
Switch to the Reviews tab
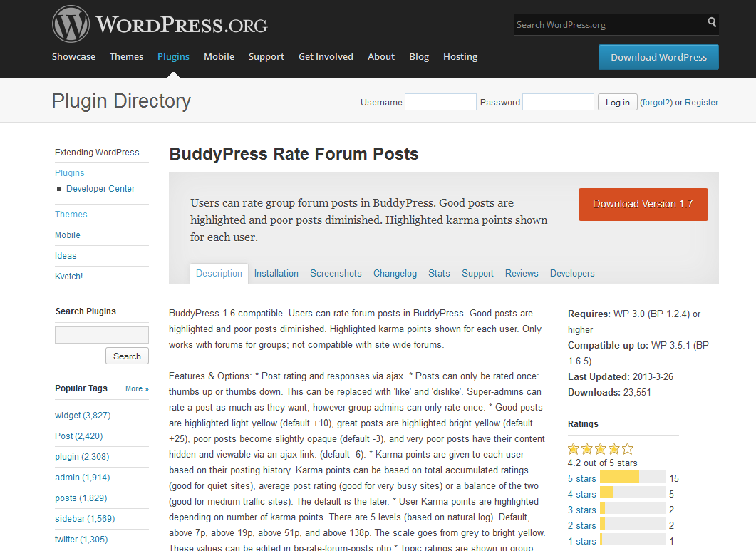click(x=522, y=273)
